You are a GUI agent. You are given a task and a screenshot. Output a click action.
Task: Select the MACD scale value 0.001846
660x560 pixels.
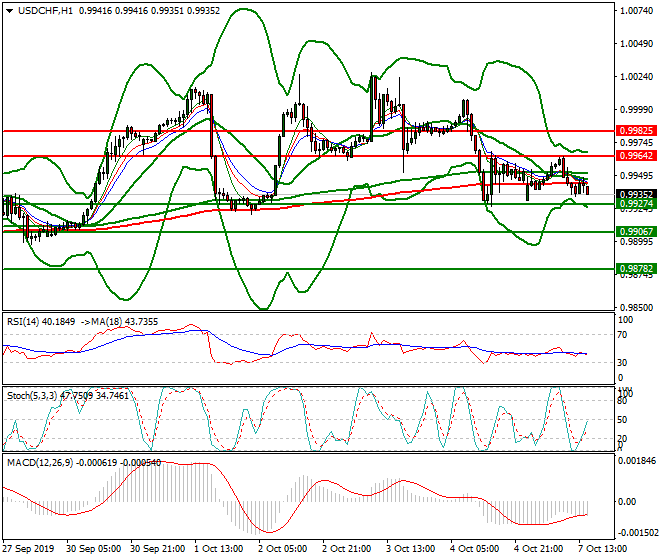637,461
